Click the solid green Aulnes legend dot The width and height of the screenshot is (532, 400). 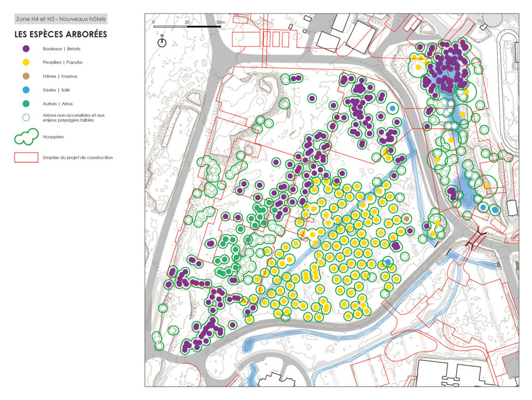click(26, 103)
